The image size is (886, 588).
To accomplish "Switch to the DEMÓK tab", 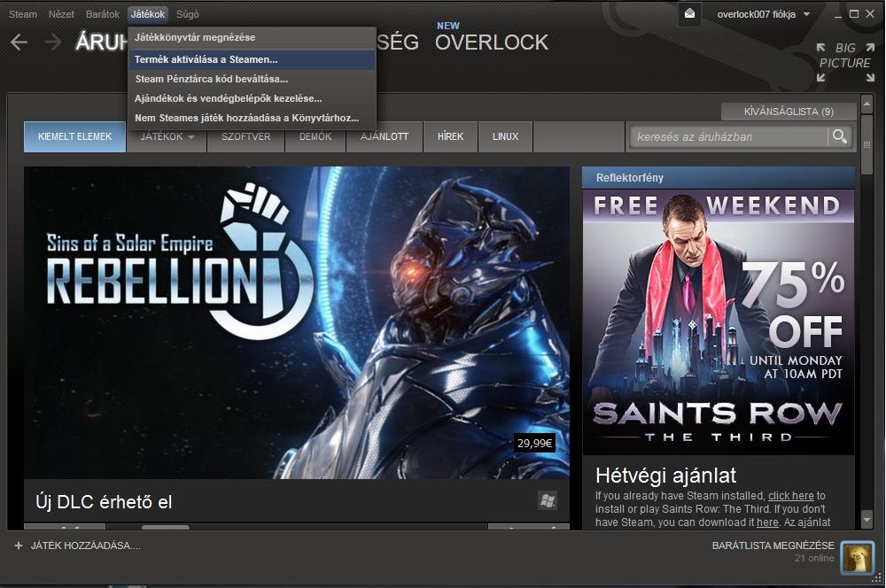I will pyautogui.click(x=315, y=136).
